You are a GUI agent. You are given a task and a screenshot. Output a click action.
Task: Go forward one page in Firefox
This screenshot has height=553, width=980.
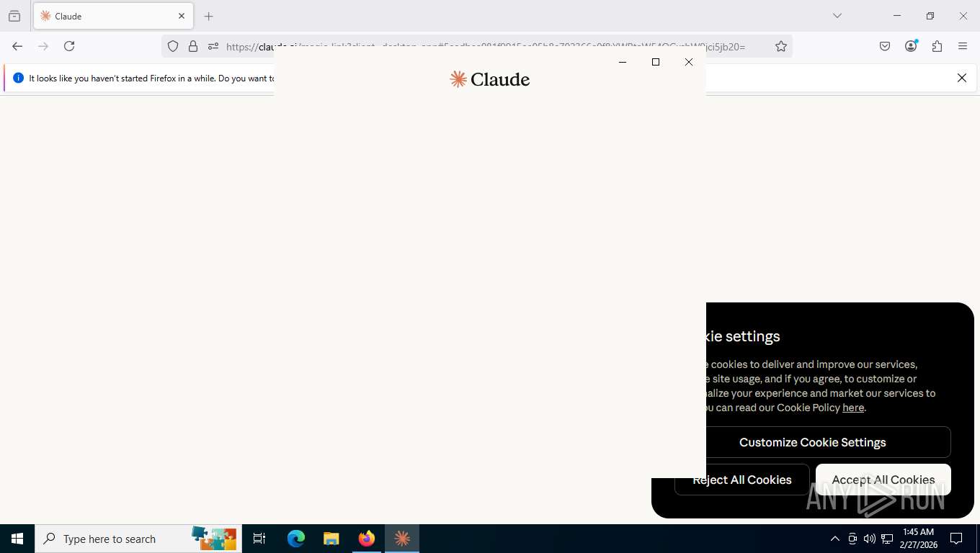coord(43,46)
